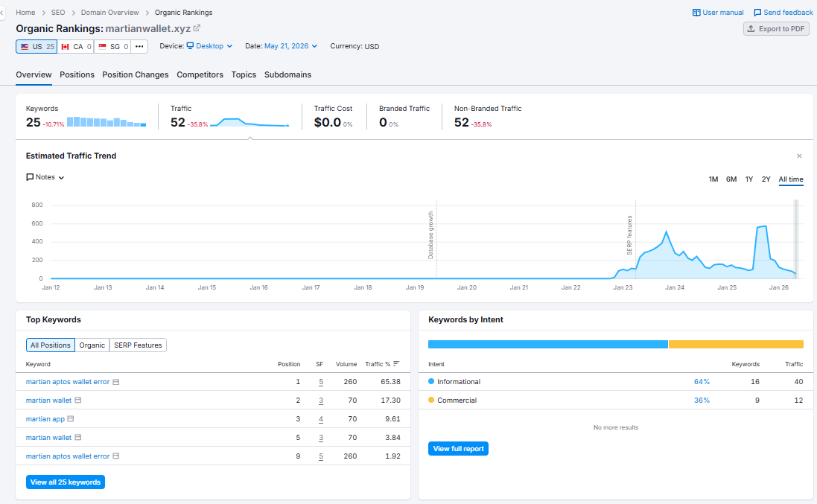
Task: Click the Database growth chart marker
Action: [x=431, y=235]
